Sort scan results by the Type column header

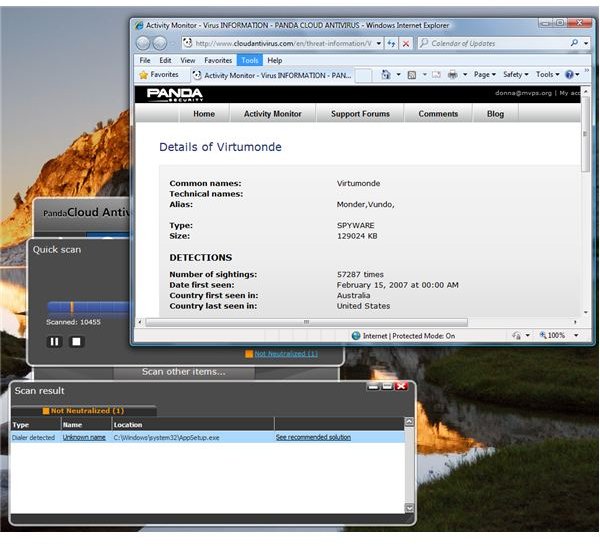tap(36, 424)
